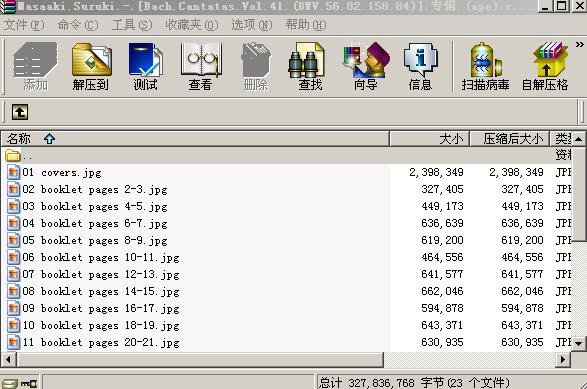Click horizontal scrollbar right arrow
Image resolution: width=587 pixels, height=389 pixels.
(562, 359)
